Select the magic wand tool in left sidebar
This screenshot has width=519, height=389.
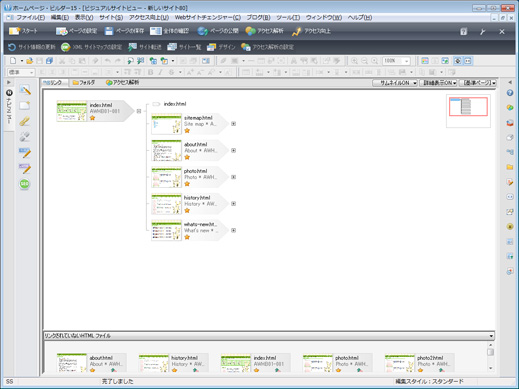[x=24, y=90]
